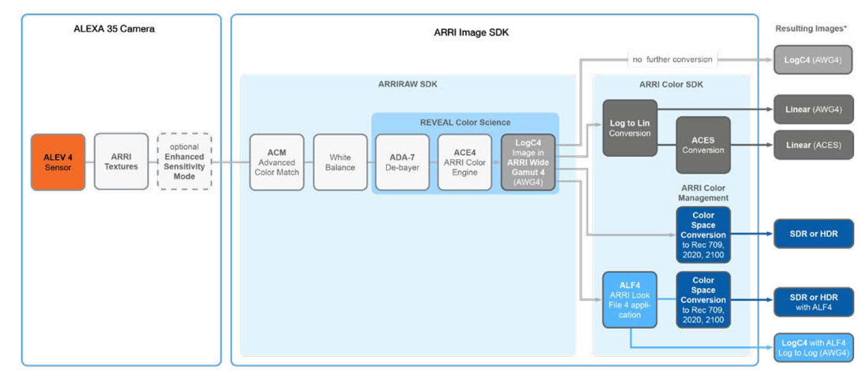Click the LogC4 (AWG4) result box

tap(813, 60)
